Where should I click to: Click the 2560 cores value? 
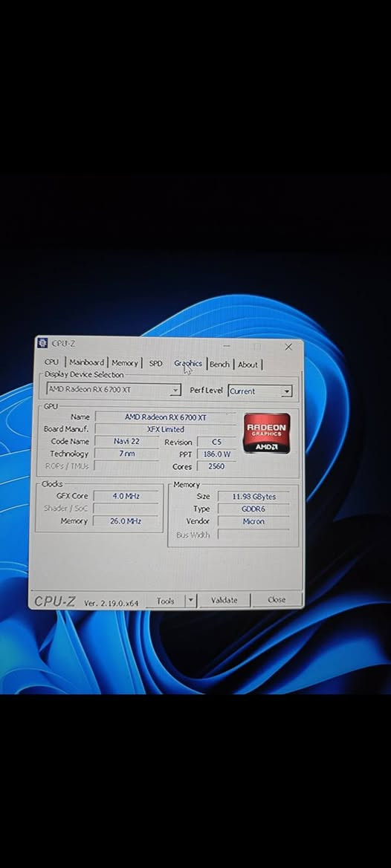pyautogui.click(x=216, y=466)
